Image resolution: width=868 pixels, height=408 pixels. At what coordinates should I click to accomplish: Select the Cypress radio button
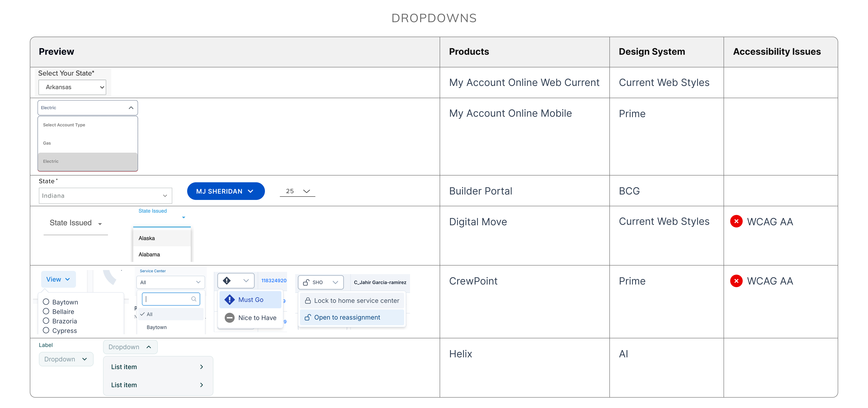(x=46, y=330)
